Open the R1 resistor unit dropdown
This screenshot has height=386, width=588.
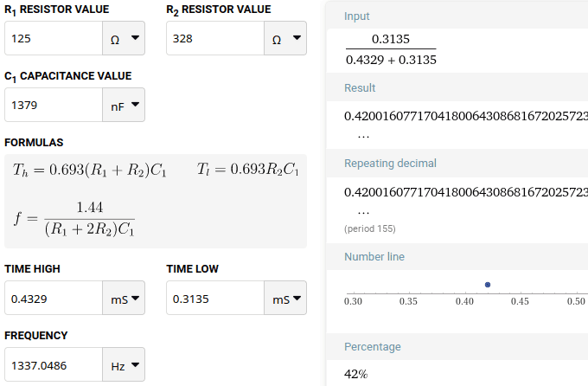point(124,38)
